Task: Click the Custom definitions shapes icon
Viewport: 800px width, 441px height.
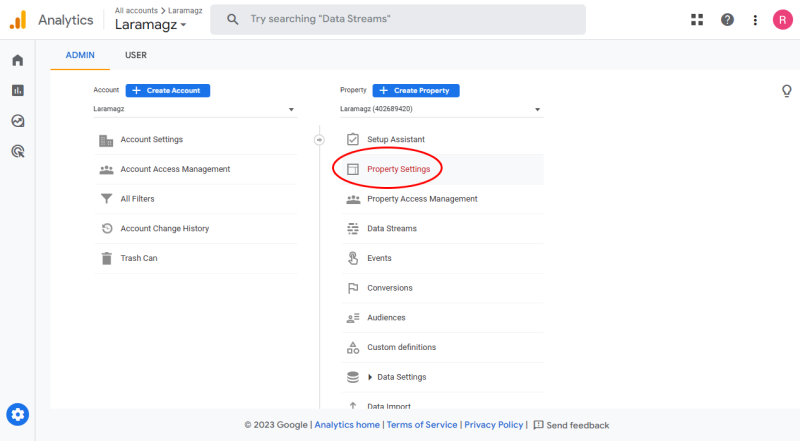Action: coord(353,348)
